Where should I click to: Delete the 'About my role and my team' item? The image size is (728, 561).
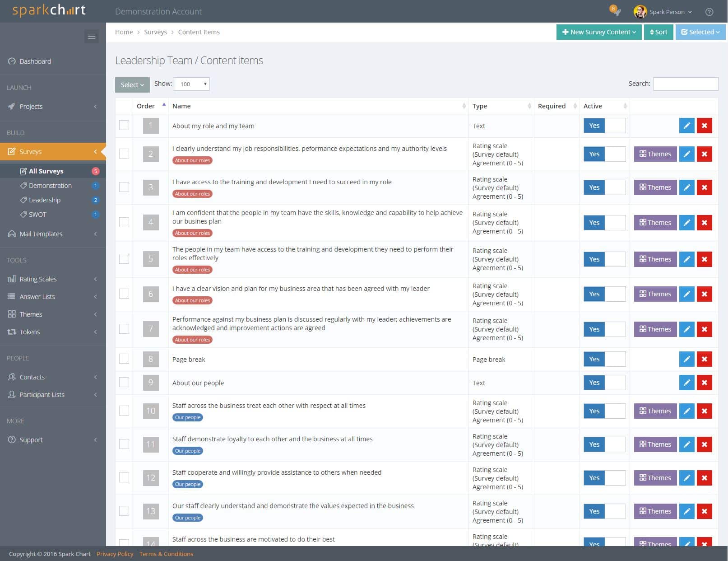coord(705,126)
